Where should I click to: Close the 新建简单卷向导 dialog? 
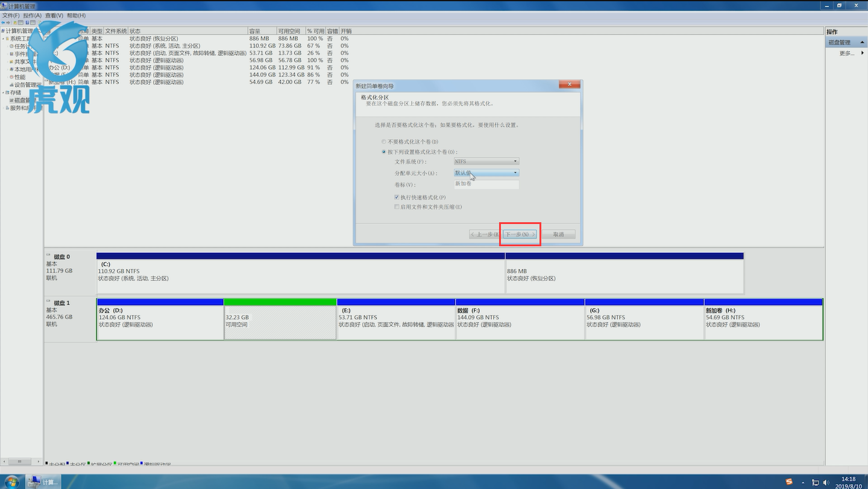(570, 86)
